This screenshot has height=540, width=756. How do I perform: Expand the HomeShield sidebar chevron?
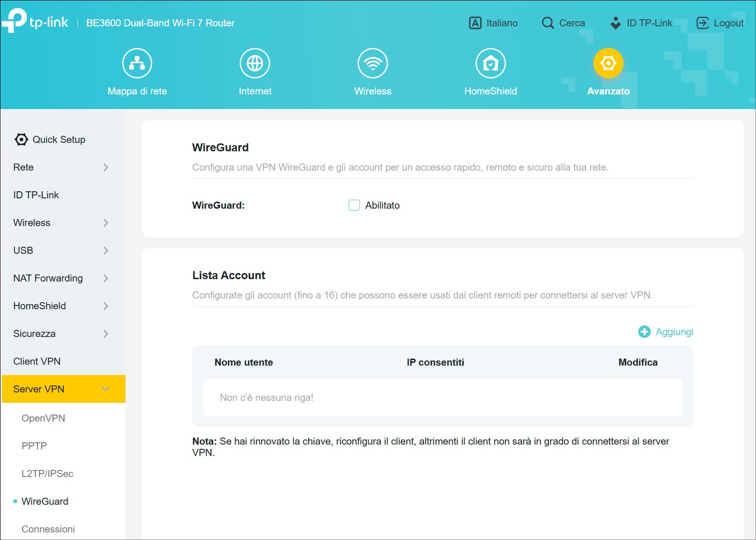[106, 306]
